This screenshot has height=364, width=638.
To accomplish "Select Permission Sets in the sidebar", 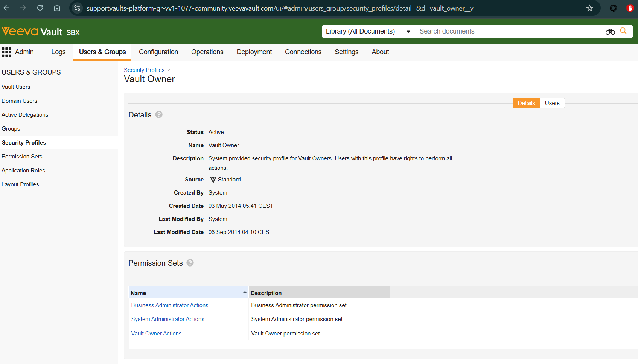I will pyautogui.click(x=22, y=157).
